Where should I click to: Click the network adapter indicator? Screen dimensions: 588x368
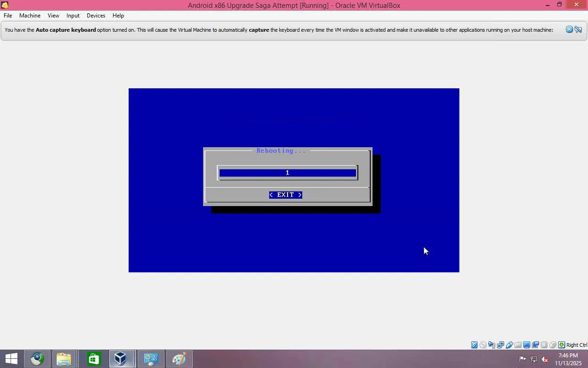[x=501, y=345]
